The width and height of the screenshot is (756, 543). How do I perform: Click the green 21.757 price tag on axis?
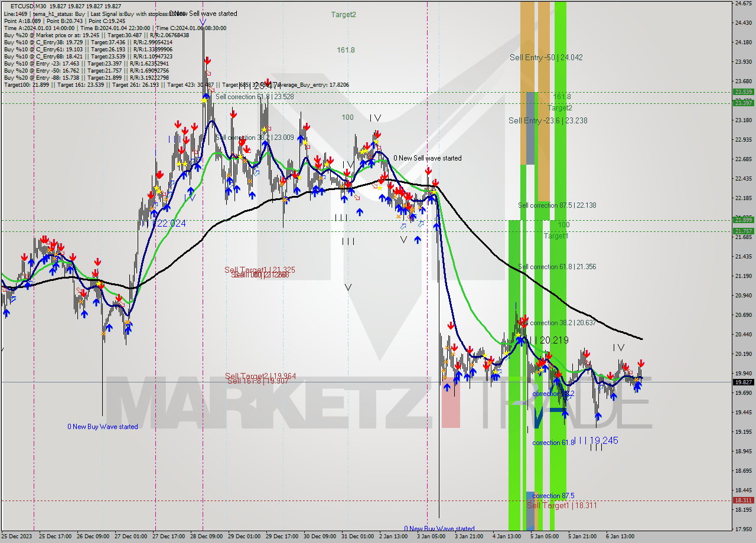tap(743, 231)
